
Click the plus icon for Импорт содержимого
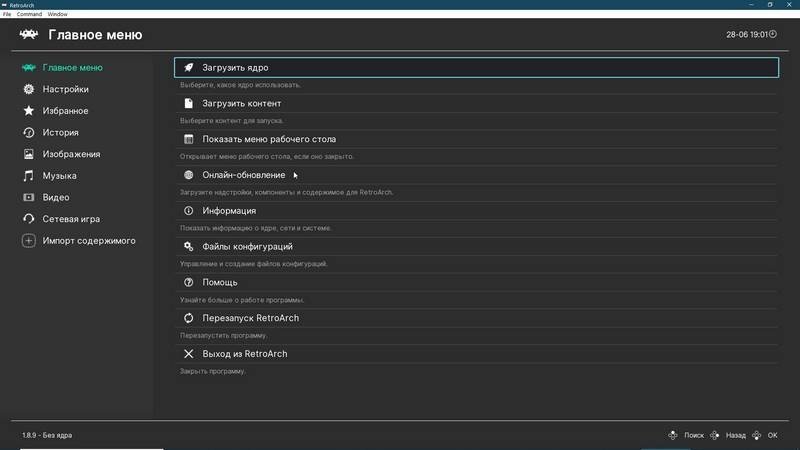29,241
